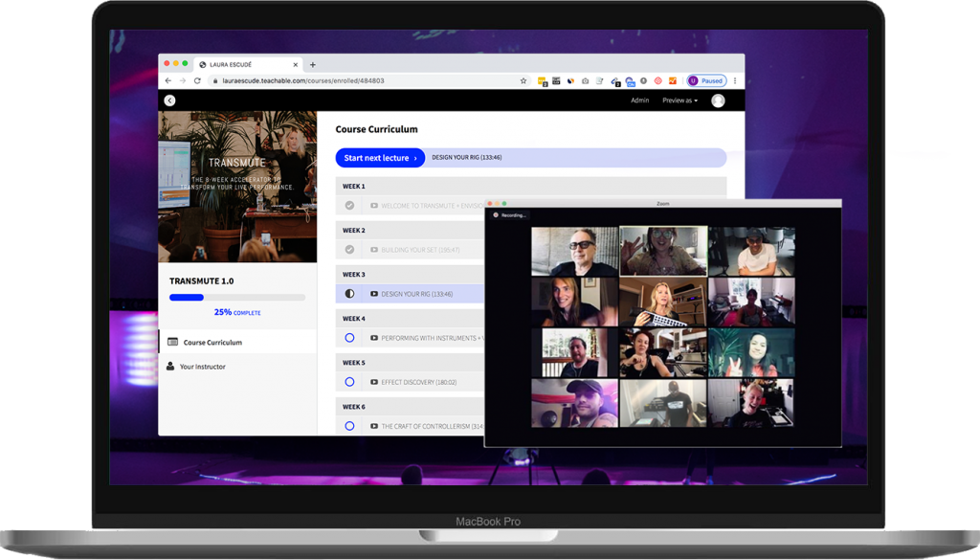Click the chain-link extension icon

[615, 81]
